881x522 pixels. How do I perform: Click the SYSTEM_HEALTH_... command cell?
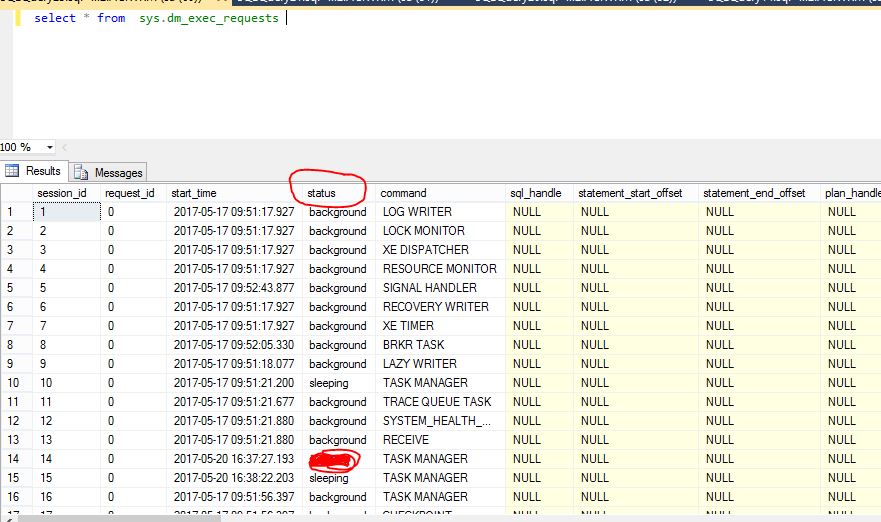pos(440,421)
